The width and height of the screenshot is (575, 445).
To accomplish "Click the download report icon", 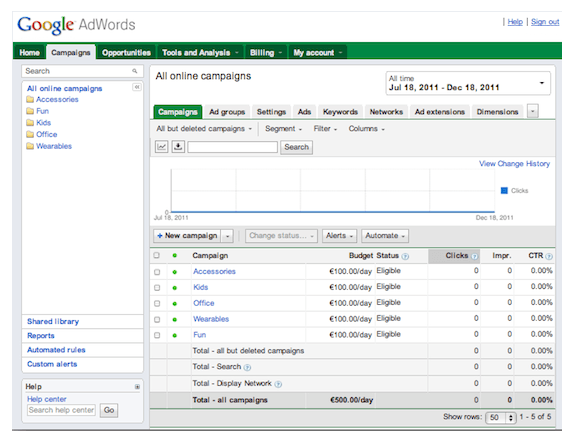I will point(178,147).
